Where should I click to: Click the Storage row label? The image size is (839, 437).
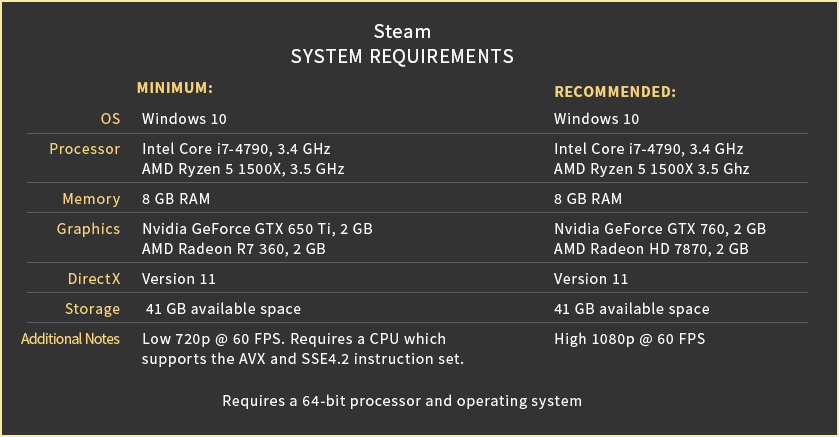click(93, 309)
